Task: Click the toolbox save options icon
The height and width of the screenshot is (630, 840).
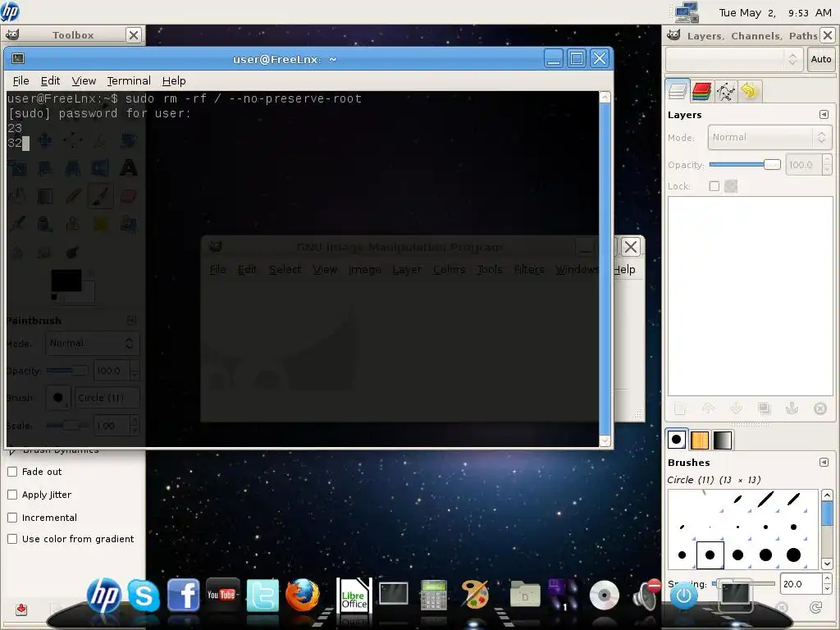Action: (x=21, y=609)
